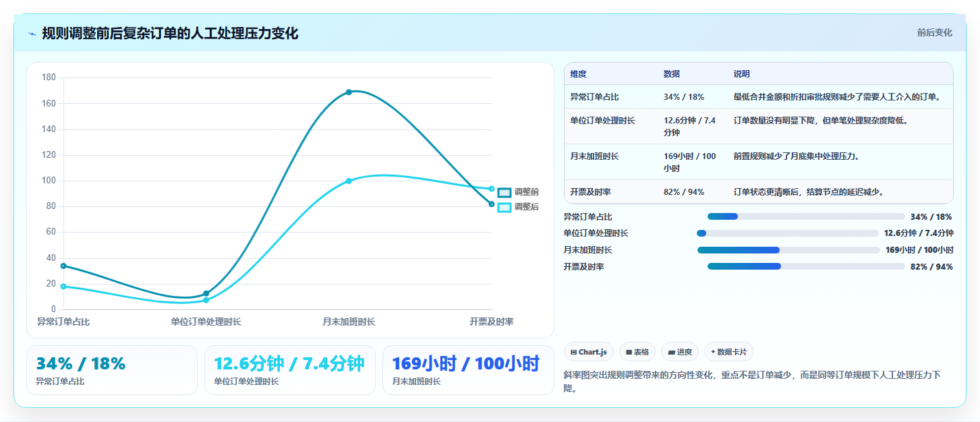Toggle the 调整后 legend series
This screenshot has height=422, width=980.
point(518,207)
